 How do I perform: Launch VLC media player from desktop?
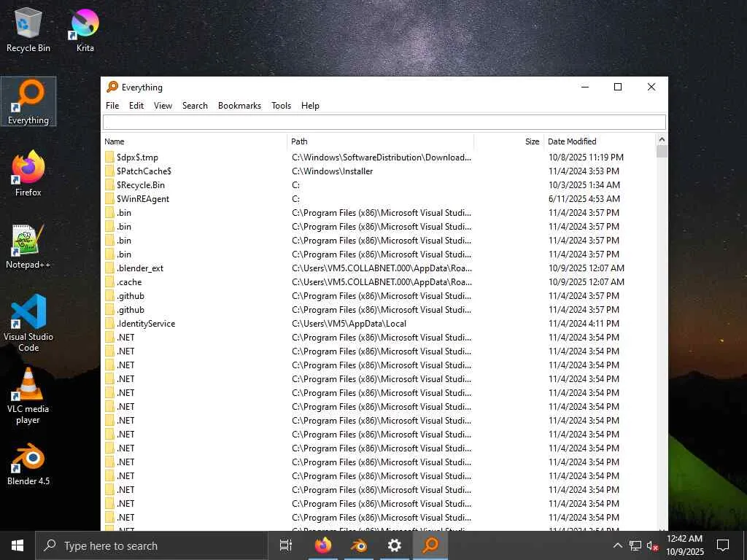point(28,395)
